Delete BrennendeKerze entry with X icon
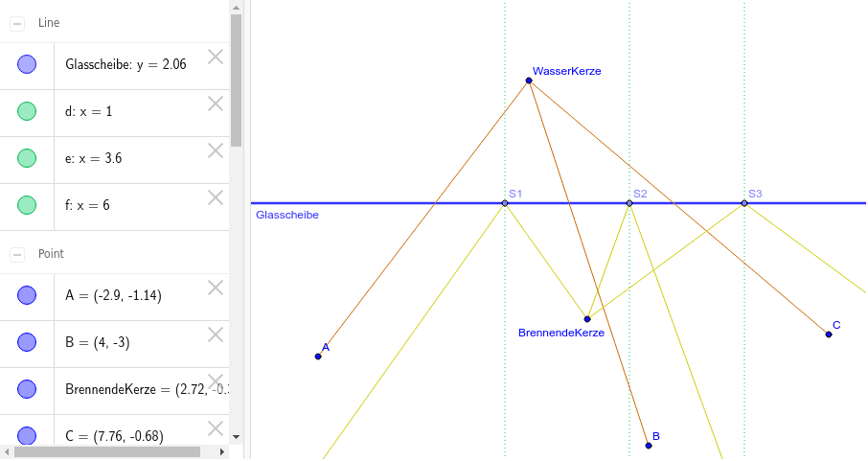 [216, 381]
